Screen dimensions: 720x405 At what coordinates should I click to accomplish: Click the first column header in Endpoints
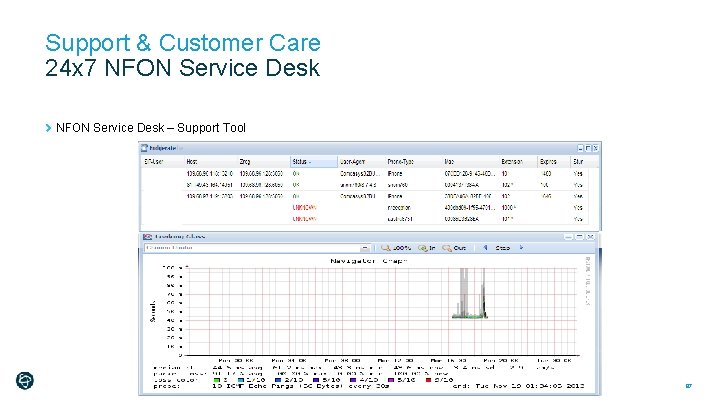coord(163,162)
